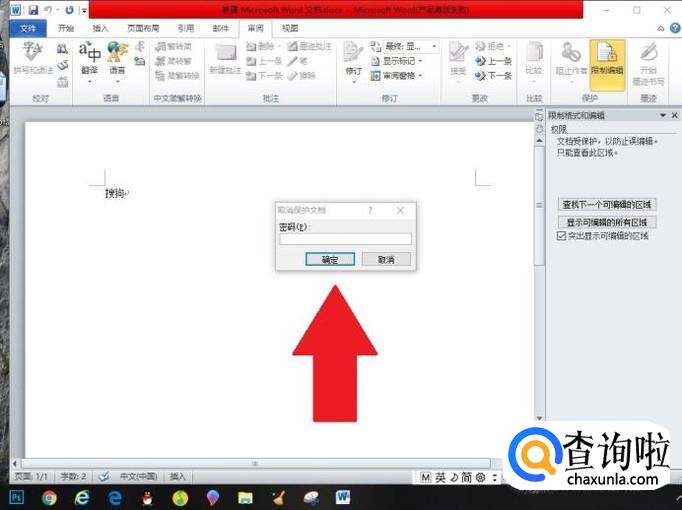Toggle 简 Simplified mode on IME bar
682x510 pixels.
(466, 477)
